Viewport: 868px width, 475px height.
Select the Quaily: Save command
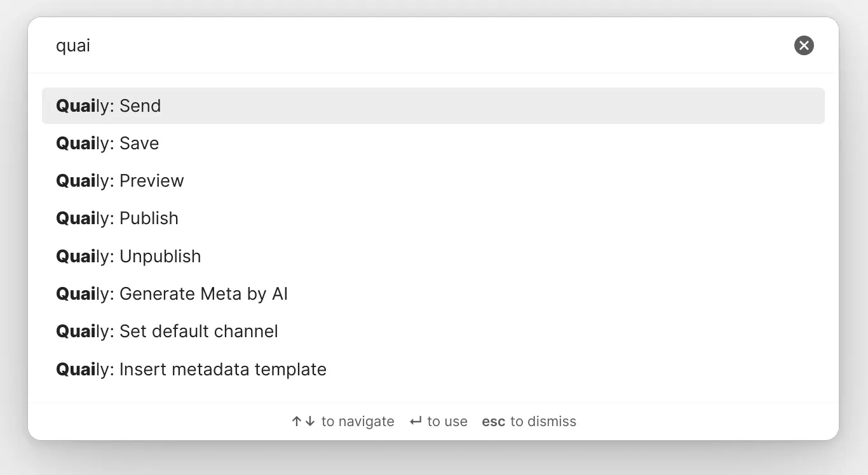pos(433,144)
